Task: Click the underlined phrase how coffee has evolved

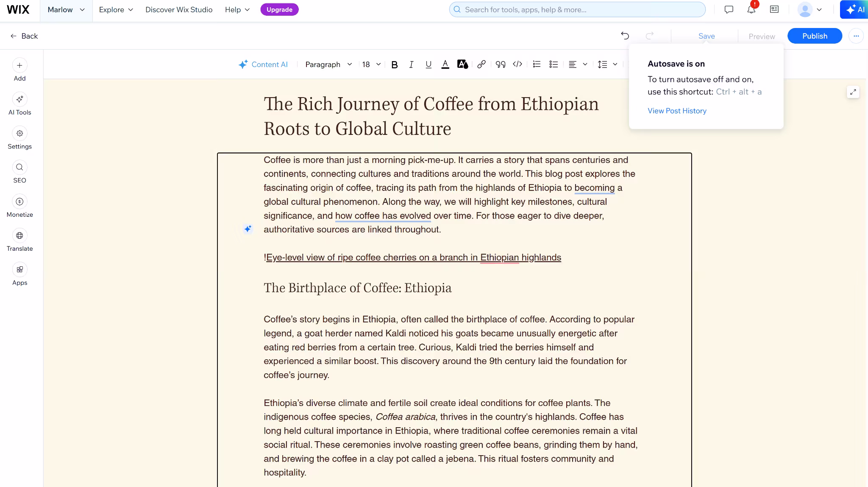Action: pyautogui.click(x=383, y=216)
